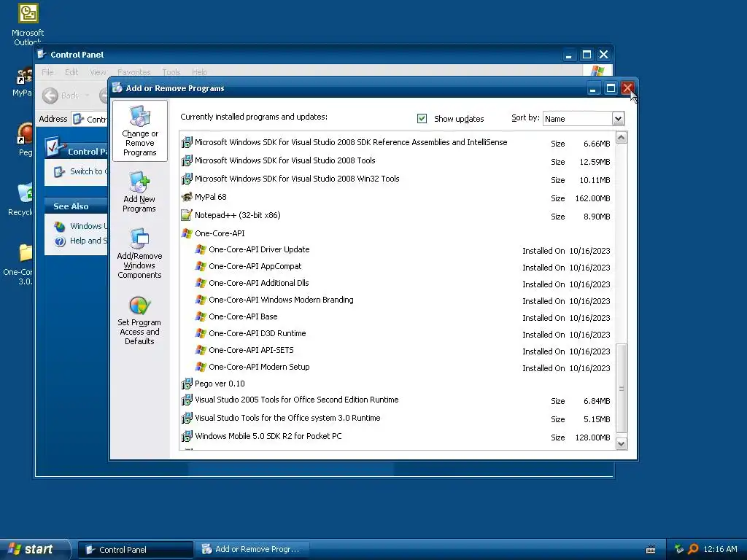Open Add/Remove Windows Components
The image size is (747, 560).
pyautogui.click(x=139, y=253)
